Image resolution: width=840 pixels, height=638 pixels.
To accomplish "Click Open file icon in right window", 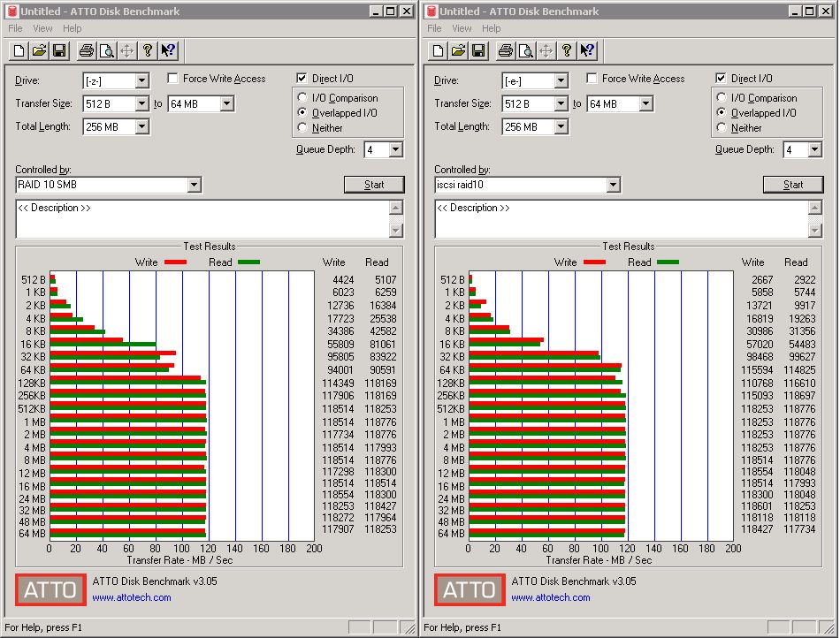I will pyautogui.click(x=458, y=51).
